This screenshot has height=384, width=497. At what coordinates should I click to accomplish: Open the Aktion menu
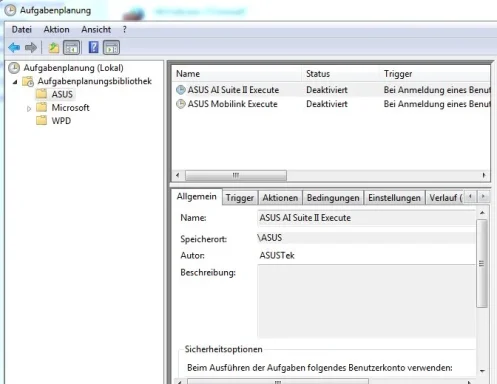(x=56, y=29)
